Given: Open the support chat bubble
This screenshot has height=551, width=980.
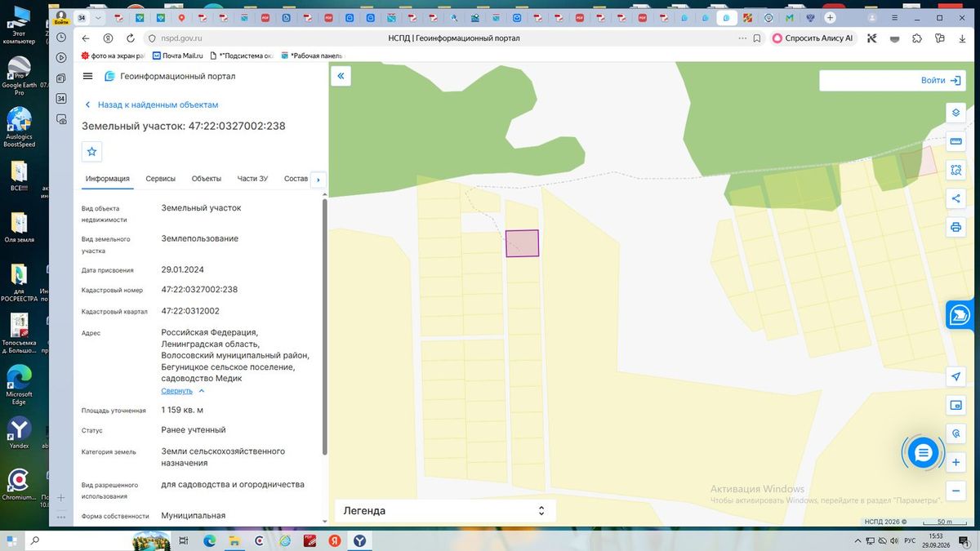Looking at the screenshot, I should click(923, 453).
